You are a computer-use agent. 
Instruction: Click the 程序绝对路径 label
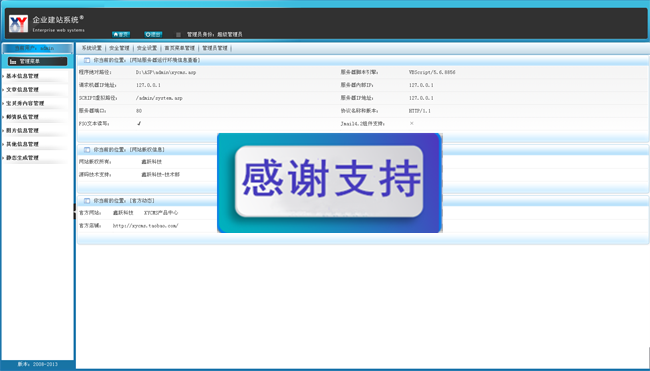[x=95, y=72]
